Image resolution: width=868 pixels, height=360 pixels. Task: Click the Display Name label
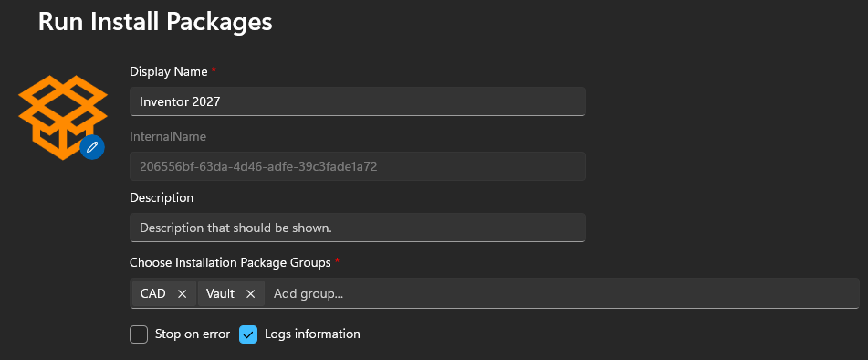[168, 71]
